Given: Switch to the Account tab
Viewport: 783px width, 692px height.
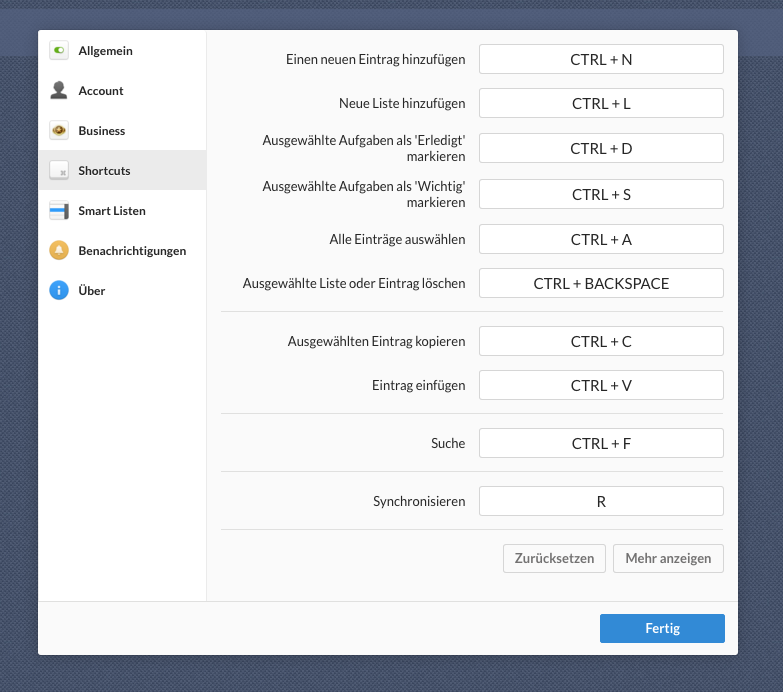Looking at the screenshot, I should (x=101, y=90).
